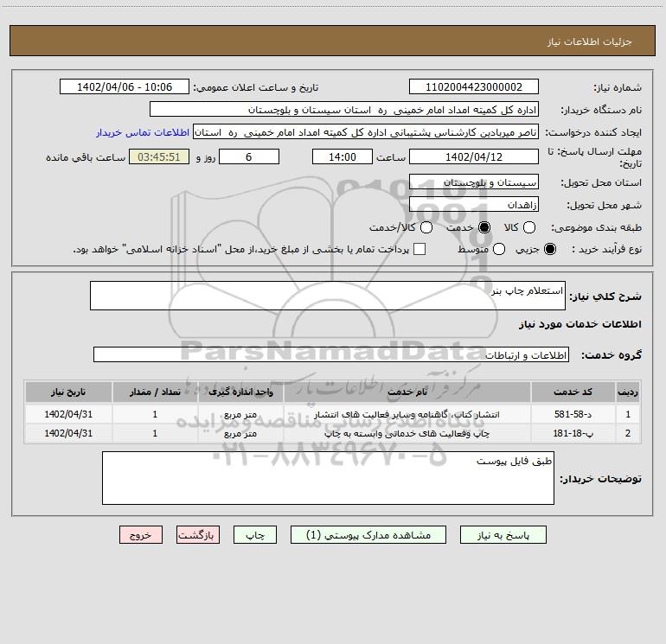Click the کد خدمت column header
This screenshot has height=644, width=666.
coord(573,392)
